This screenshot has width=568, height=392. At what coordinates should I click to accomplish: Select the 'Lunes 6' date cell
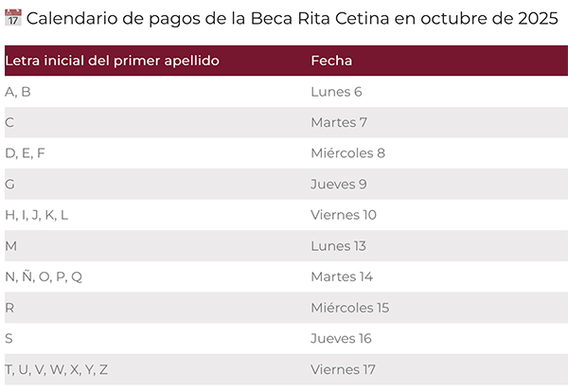click(336, 92)
